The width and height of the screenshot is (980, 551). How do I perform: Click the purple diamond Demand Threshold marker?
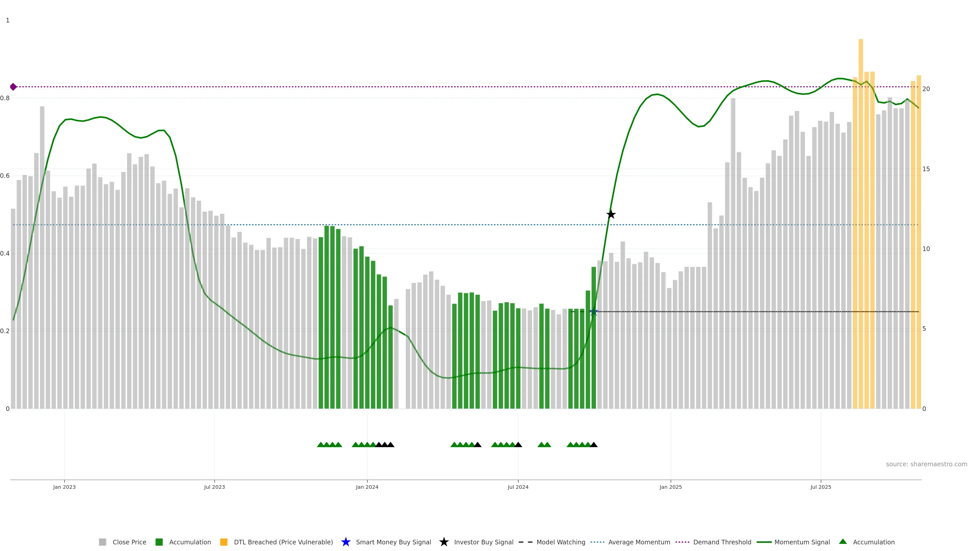point(13,87)
